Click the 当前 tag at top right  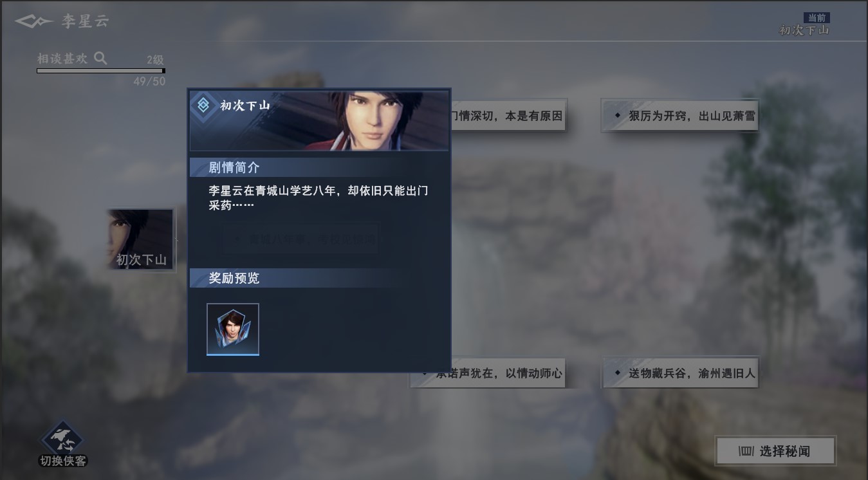816,18
